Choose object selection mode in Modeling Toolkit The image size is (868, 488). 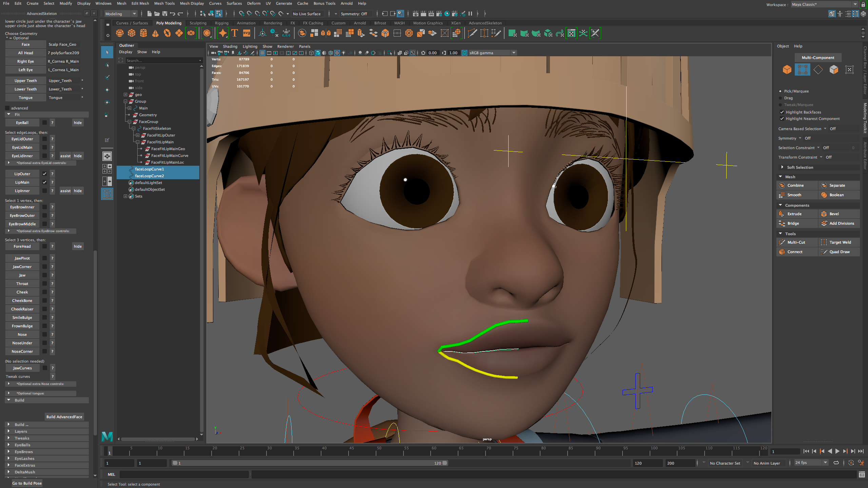pyautogui.click(x=787, y=70)
